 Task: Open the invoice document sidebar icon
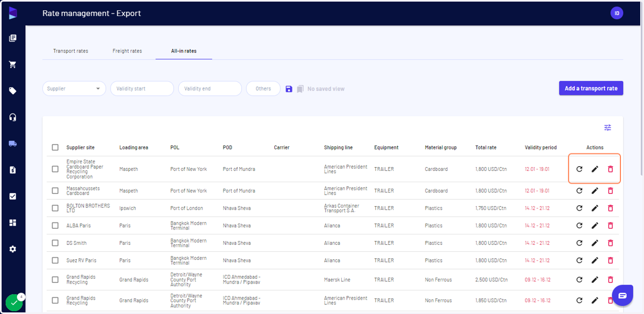pyautogui.click(x=13, y=170)
